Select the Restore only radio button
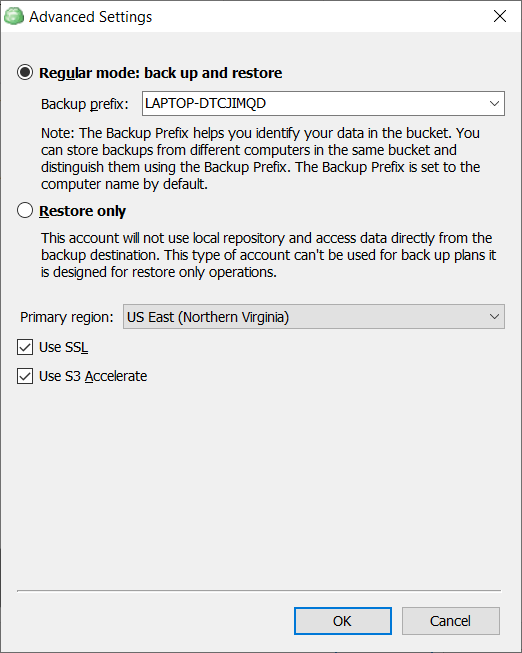This screenshot has width=522, height=653. coord(25,210)
